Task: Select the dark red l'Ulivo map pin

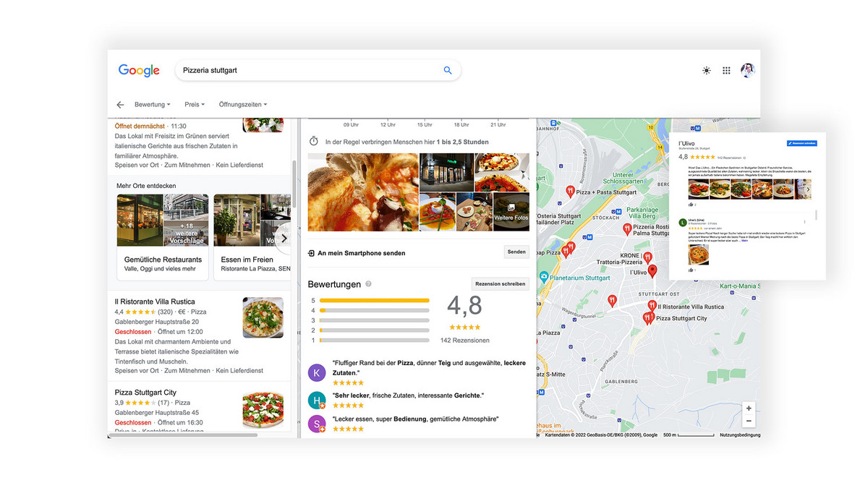Action: [x=652, y=271]
